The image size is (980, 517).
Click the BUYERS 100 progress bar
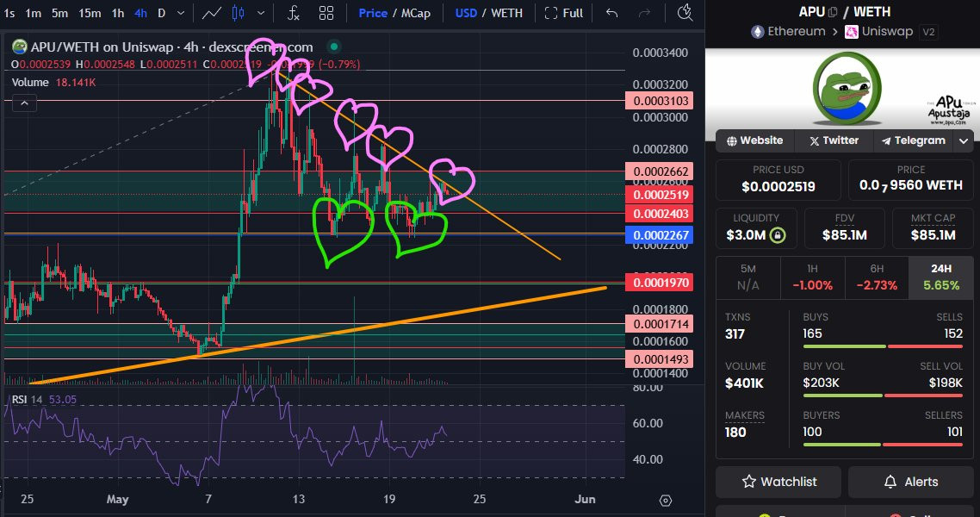[x=842, y=445]
